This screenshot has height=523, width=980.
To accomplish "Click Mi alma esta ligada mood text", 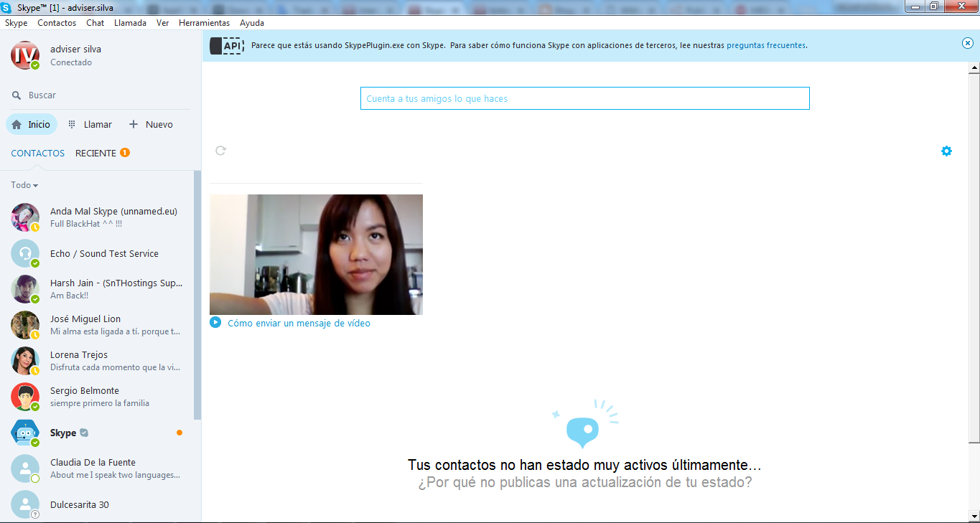I will pos(115,331).
